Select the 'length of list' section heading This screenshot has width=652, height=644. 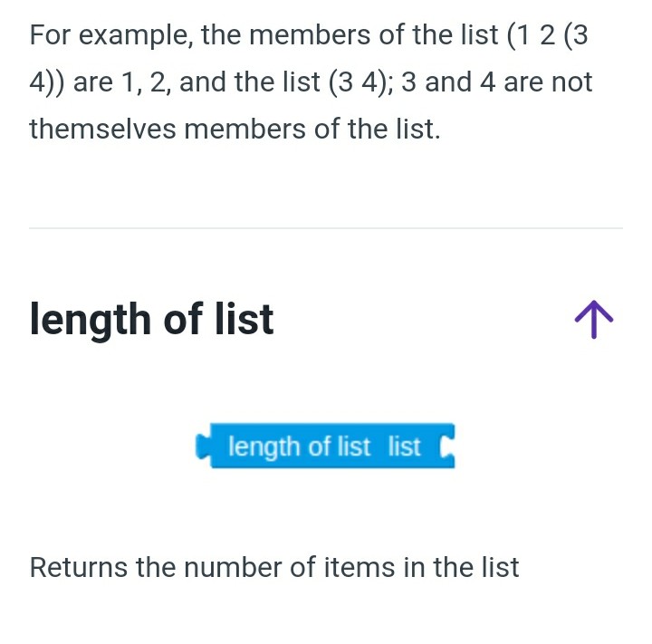point(151,320)
